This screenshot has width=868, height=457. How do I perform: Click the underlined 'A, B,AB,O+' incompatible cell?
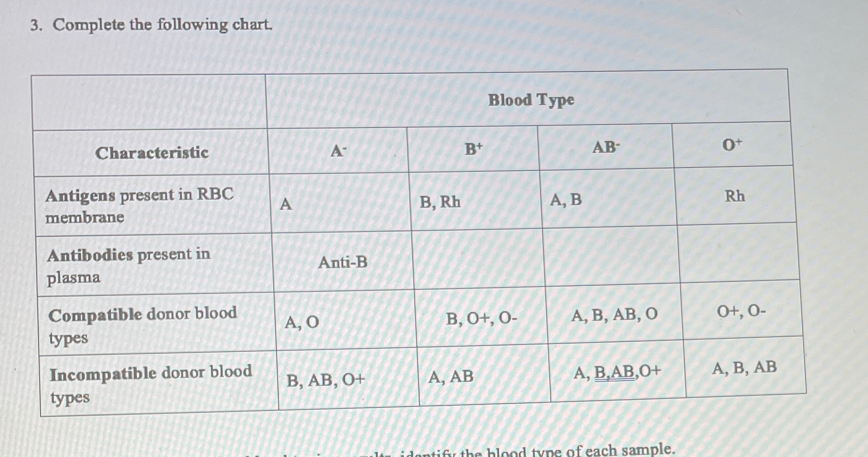coord(618,372)
